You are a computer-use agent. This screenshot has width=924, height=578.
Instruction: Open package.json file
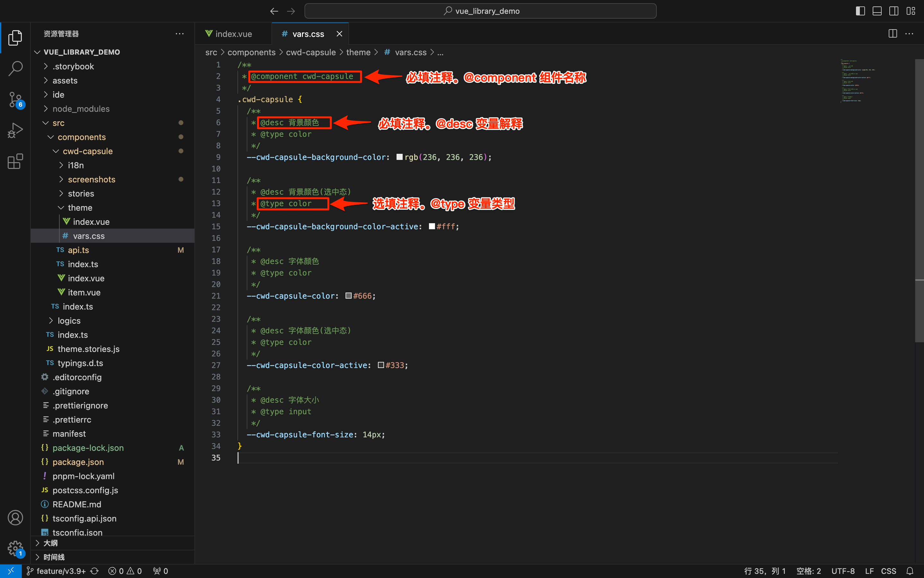(113, 462)
